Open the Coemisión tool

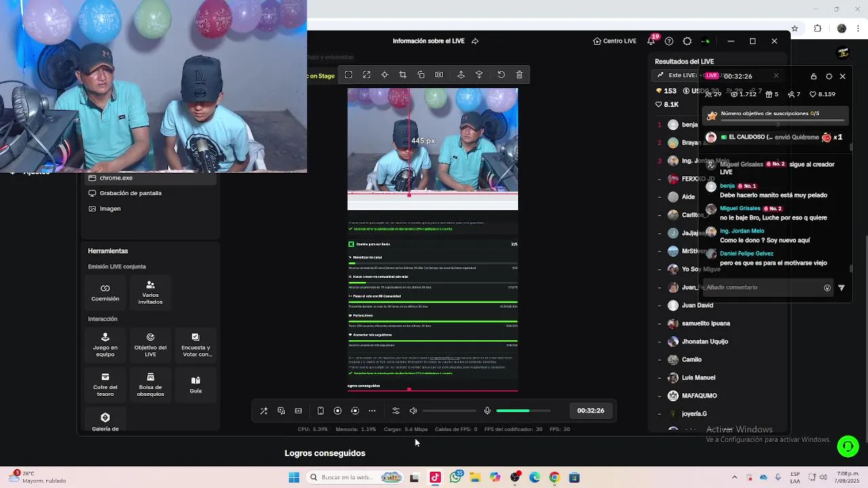point(105,292)
